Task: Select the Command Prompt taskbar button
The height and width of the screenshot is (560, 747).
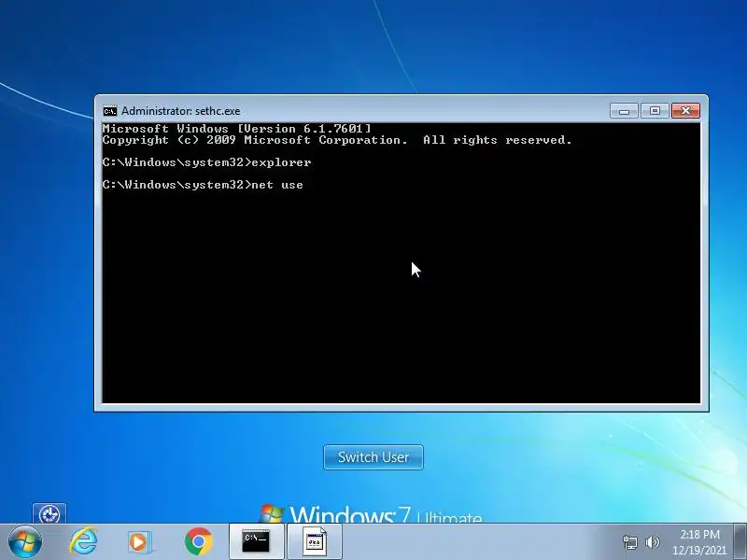Action: pos(256,541)
